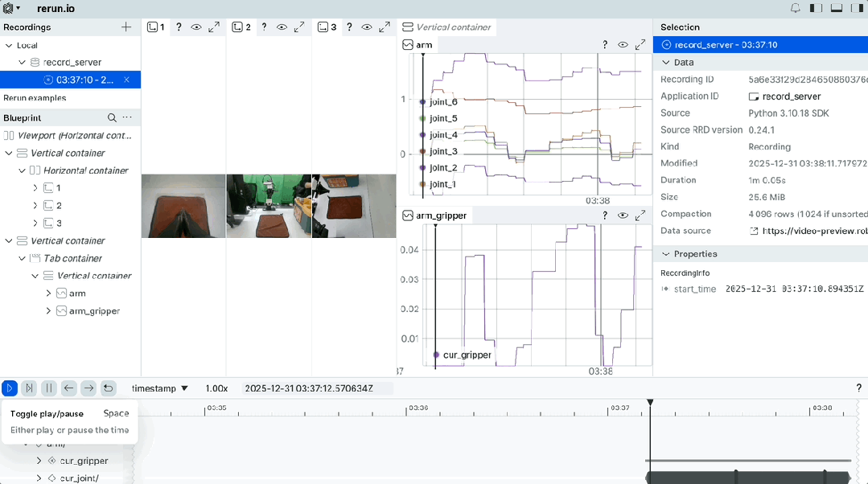Click the notifications bell icon
Image resolution: width=868 pixels, height=484 pixels.
[x=795, y=9]
